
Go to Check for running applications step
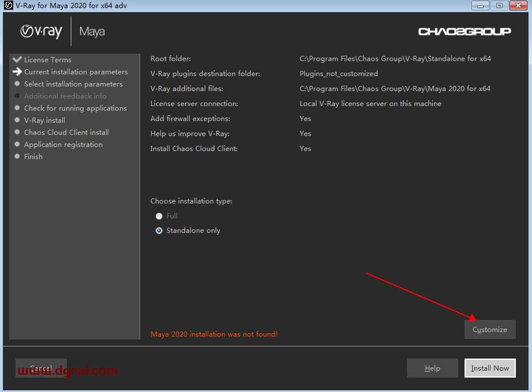[x=75, y=108]
